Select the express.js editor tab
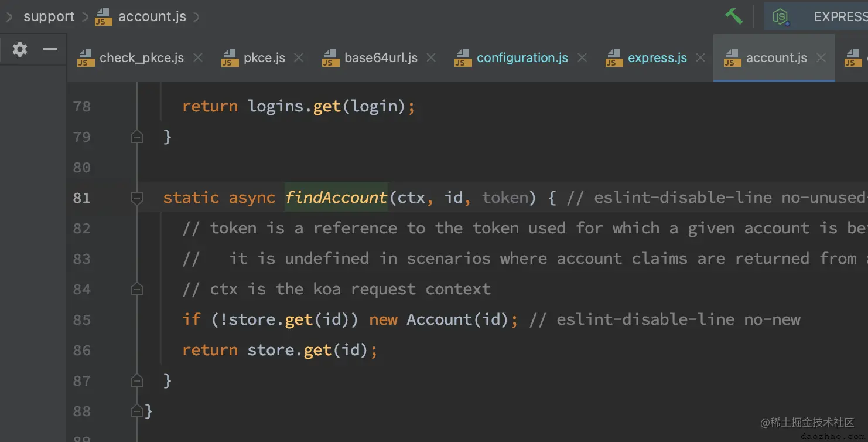Image resolution: width=868 pixels, height=442 pixels. click(x=646, y=58)
